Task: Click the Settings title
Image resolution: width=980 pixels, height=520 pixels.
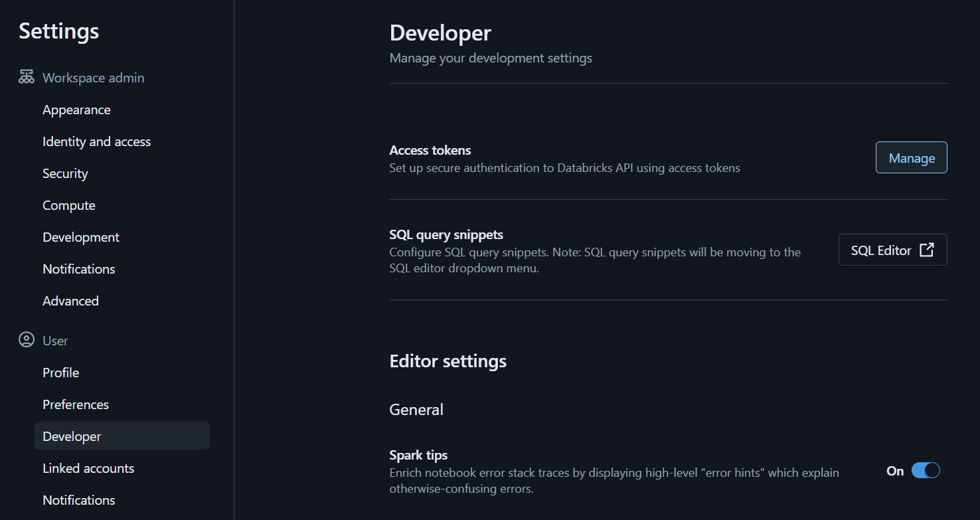Action: pos(59,31)
